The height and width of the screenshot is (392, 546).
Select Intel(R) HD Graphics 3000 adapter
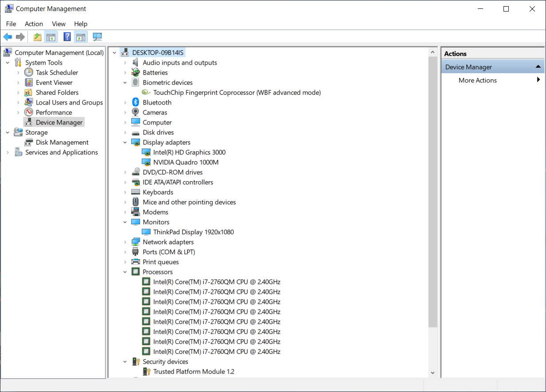(x=189, y=152)
